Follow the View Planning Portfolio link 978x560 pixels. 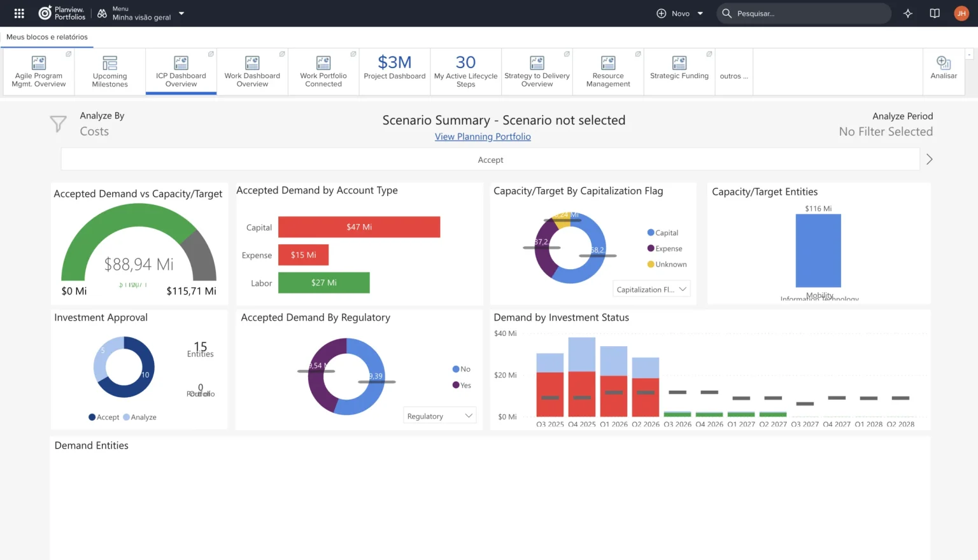483,137
